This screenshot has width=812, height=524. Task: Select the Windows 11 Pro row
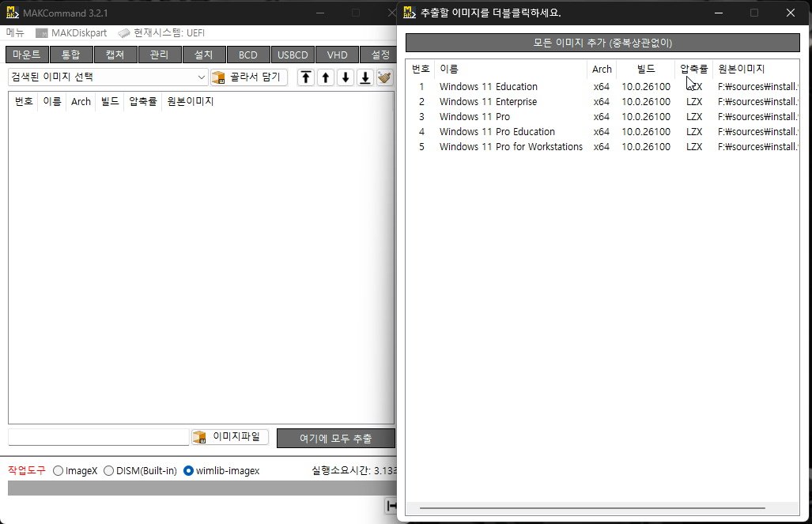coord(602,116)
